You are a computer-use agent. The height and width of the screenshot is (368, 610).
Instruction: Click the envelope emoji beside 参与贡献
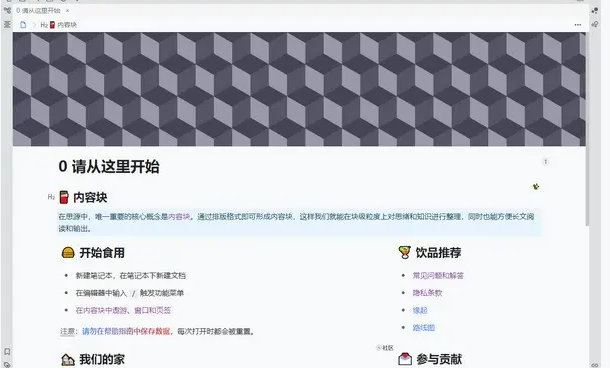click(x=405, y=359)
